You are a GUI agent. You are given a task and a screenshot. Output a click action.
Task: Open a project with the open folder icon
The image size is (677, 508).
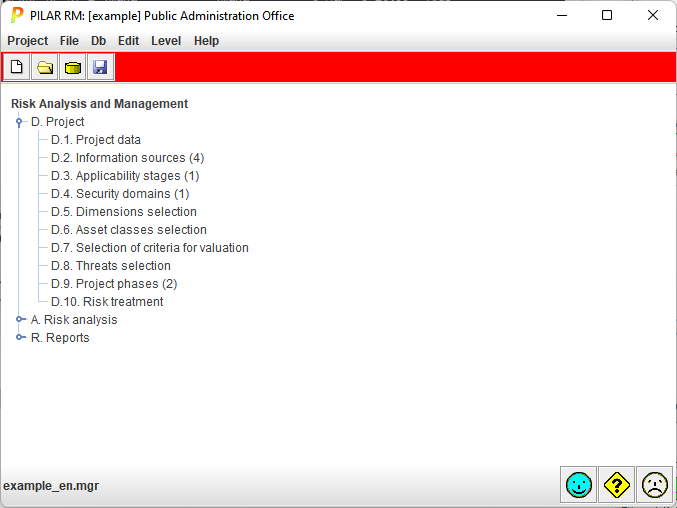[44, 67]
